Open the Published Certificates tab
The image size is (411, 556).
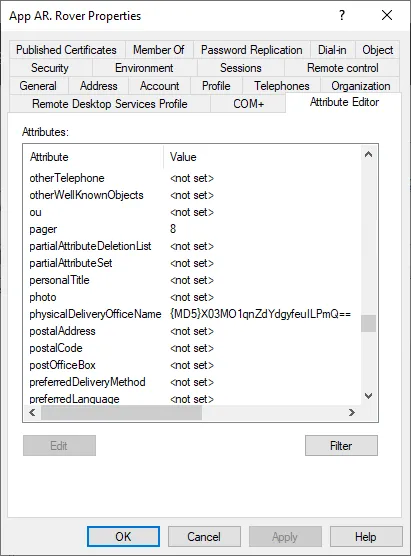coord(66,50)
